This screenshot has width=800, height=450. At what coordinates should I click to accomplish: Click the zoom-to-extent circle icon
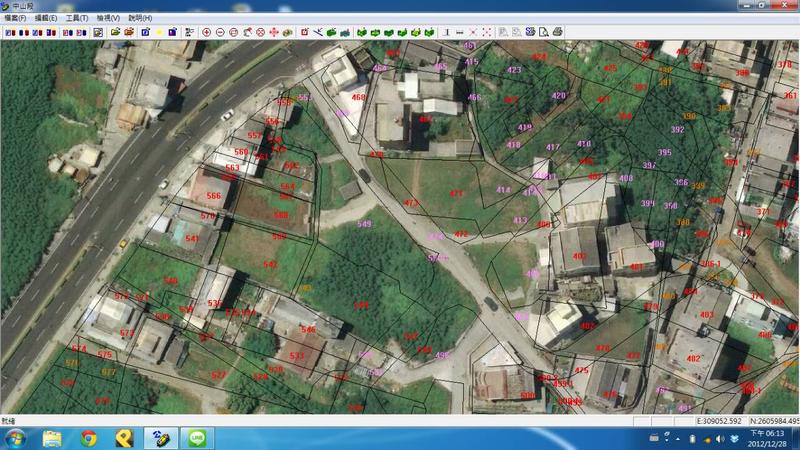pos(234,32)
